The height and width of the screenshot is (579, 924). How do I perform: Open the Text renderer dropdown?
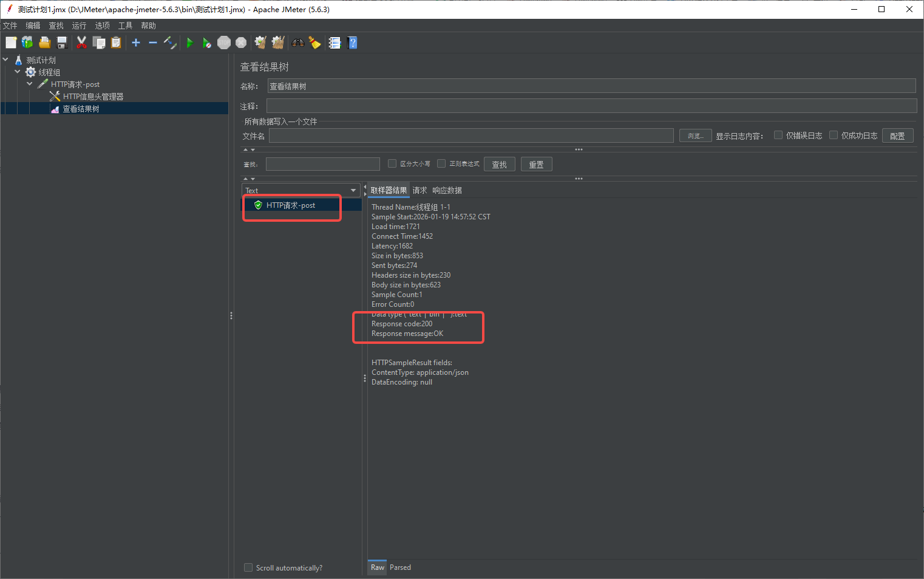[x=301, y=190]
